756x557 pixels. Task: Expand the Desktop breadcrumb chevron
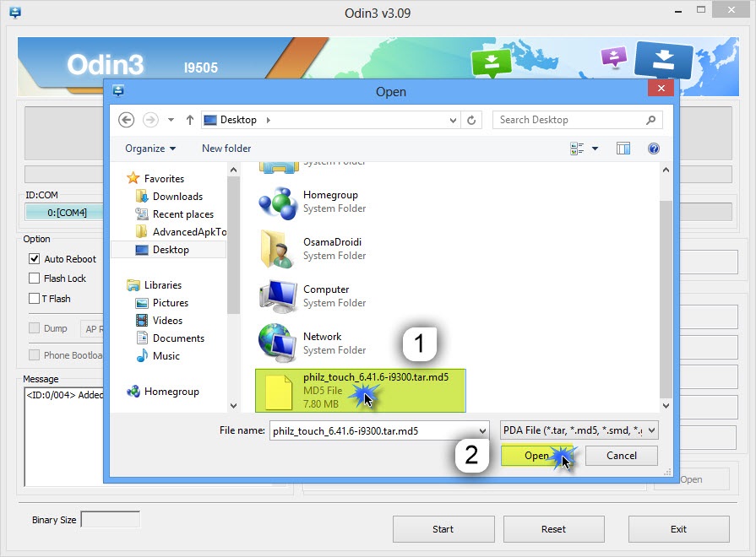[x=268, y=120]
